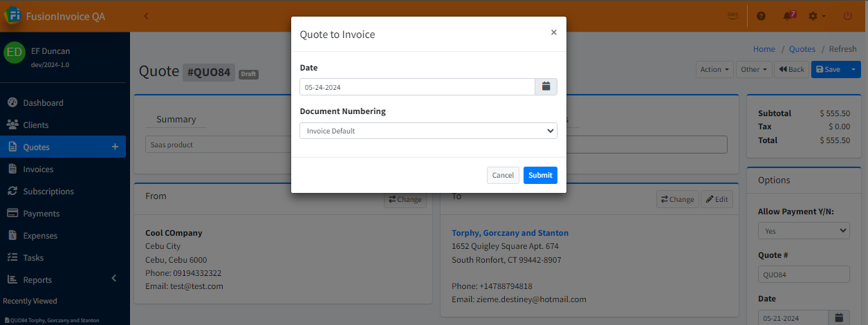
Task: Open the calendar picker in the modal
Action: (x=546, y=86)
